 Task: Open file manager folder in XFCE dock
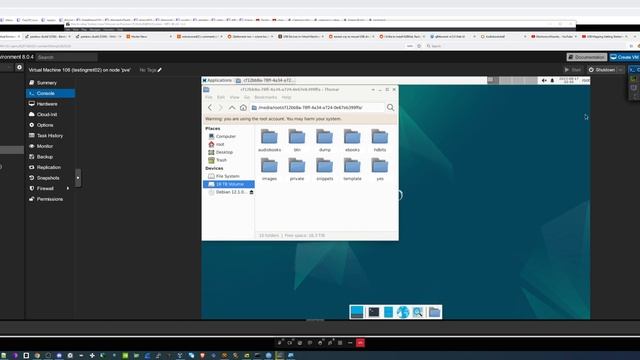click(434, 312)
